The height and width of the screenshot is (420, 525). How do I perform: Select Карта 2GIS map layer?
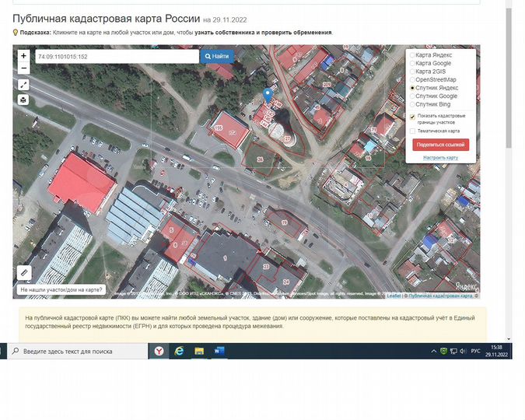point(428,72)
